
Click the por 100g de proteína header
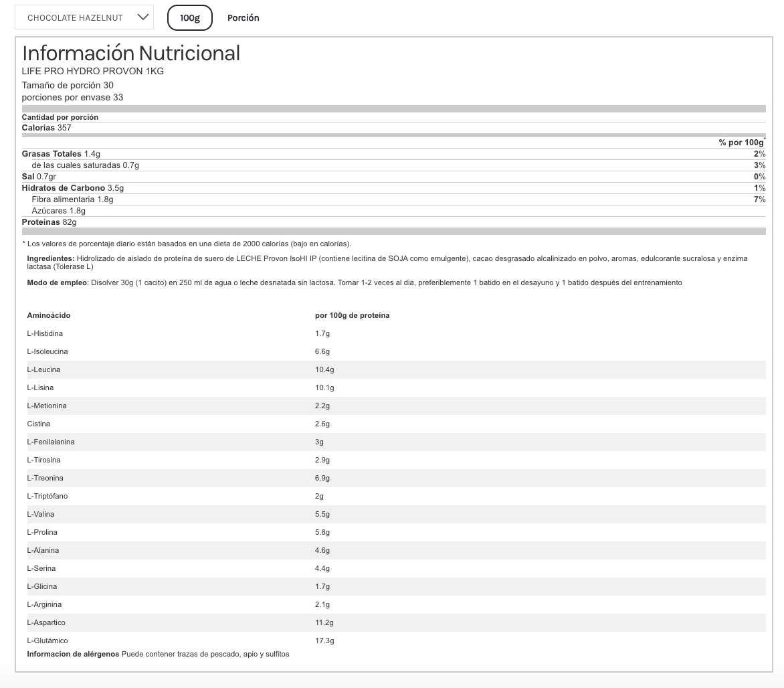point(352,315)
